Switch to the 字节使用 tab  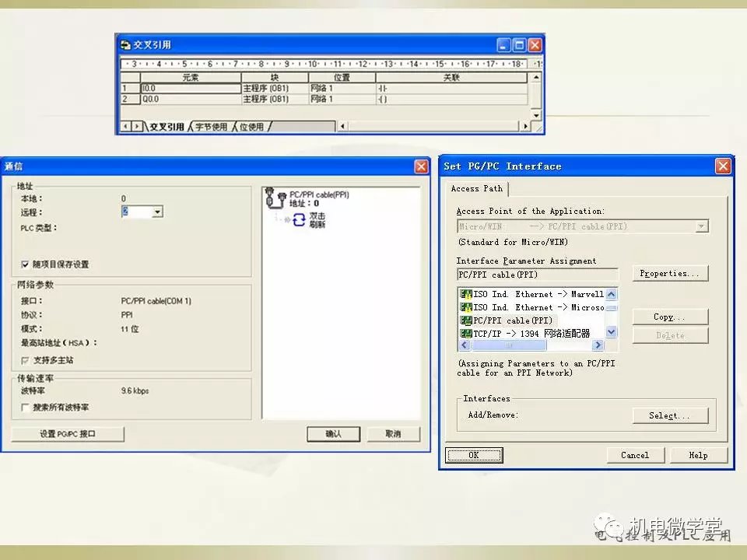(x=211, y=127)
